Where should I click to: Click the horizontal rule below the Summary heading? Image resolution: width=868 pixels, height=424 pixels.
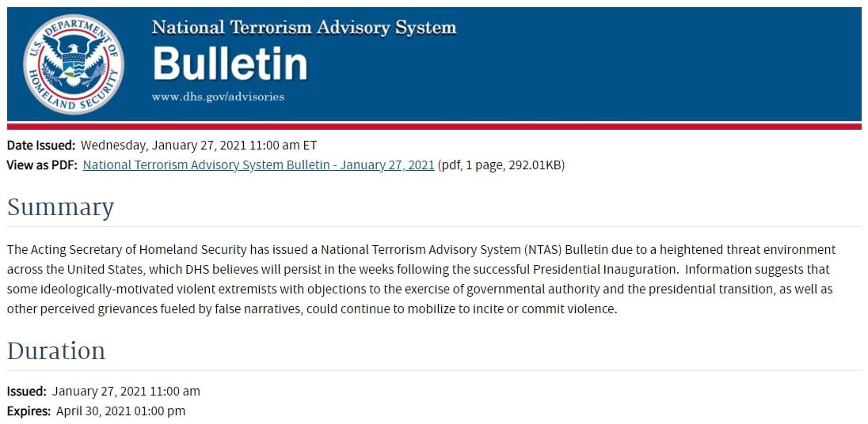(x=434, y=227)
